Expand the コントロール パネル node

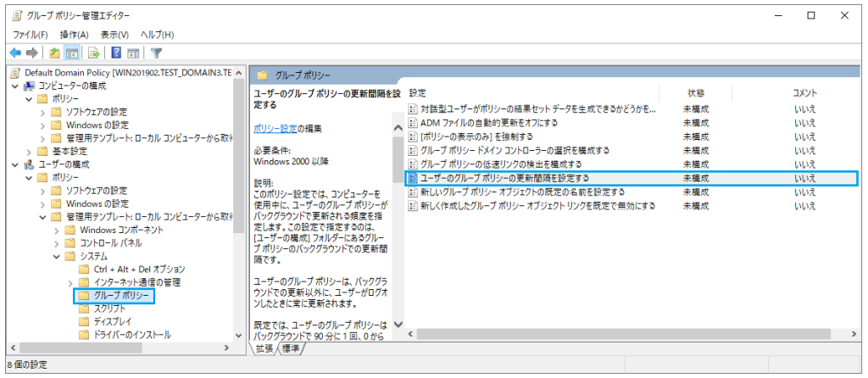point(56,243)
